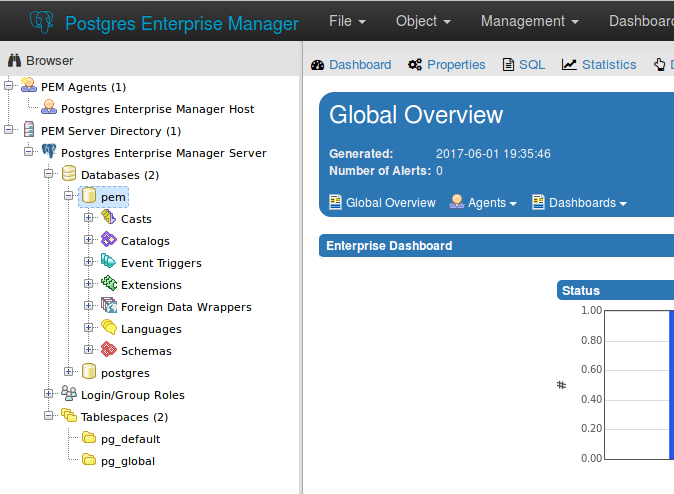This screenshot has width=674, height=494.
Task: Click the Statistics tab chart icon
Action: (x=569, y=64)
